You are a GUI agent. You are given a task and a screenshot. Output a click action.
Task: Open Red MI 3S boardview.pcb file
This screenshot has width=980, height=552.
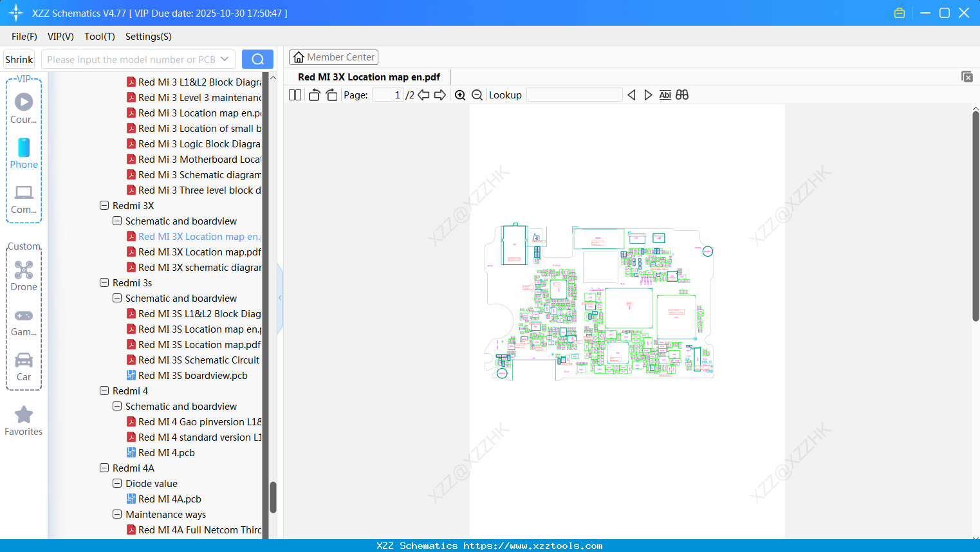click(192, 375)
